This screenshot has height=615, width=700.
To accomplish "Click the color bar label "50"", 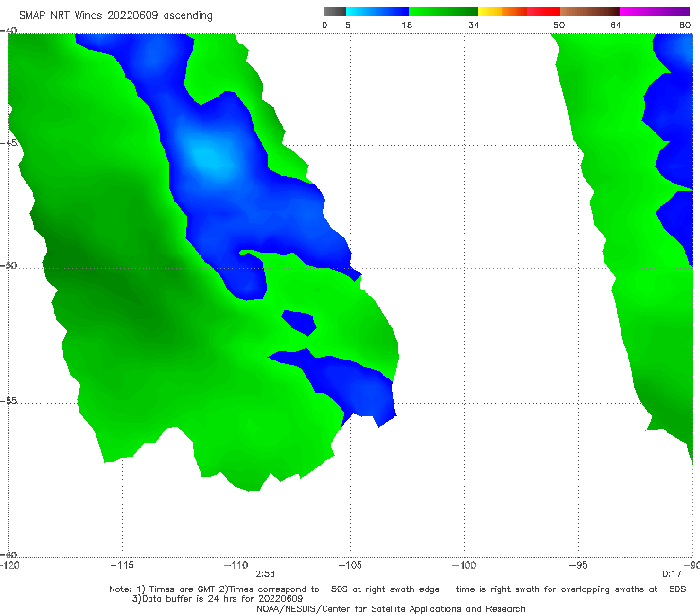I will pyautogui.click(x=559, y=25).
